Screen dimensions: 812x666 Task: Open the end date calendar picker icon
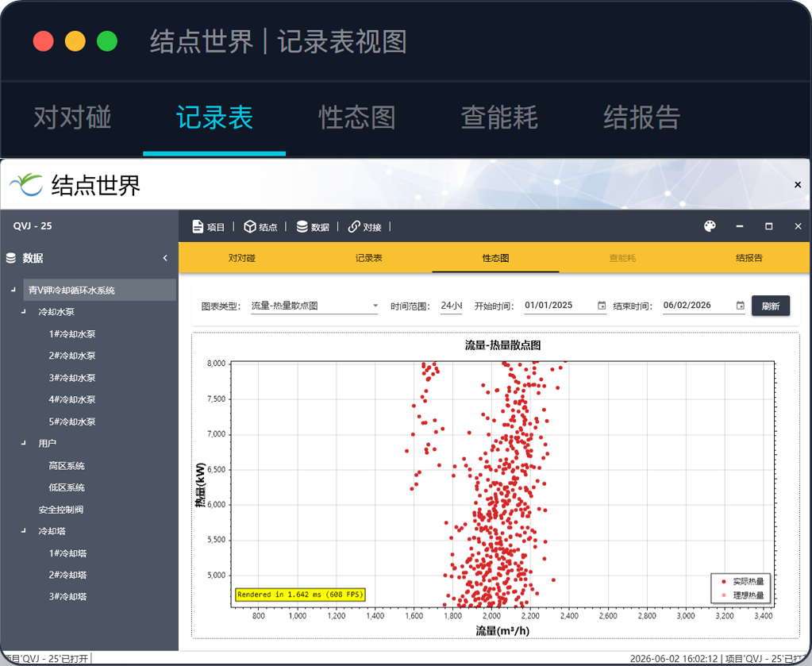(741, 306)
